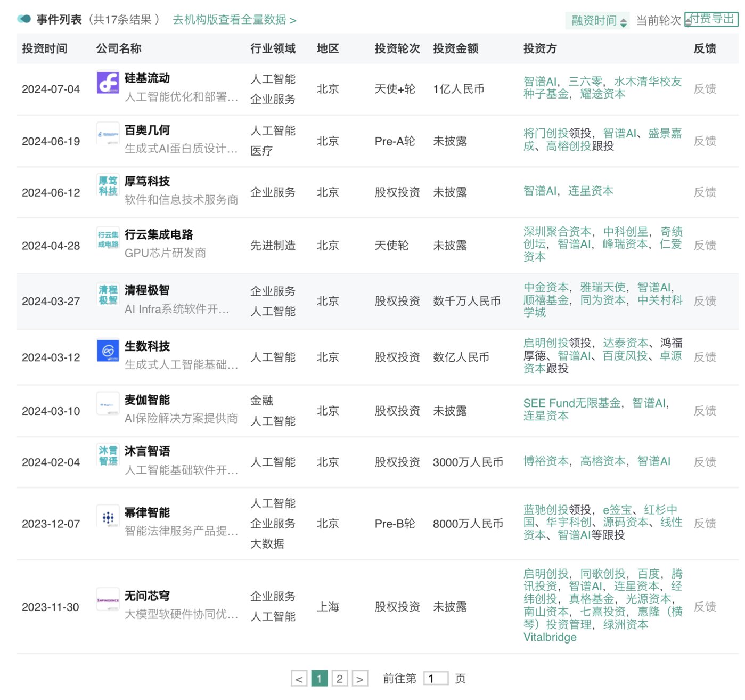Go to previous page arrow
745x700 pixels.
pos(299,679)
